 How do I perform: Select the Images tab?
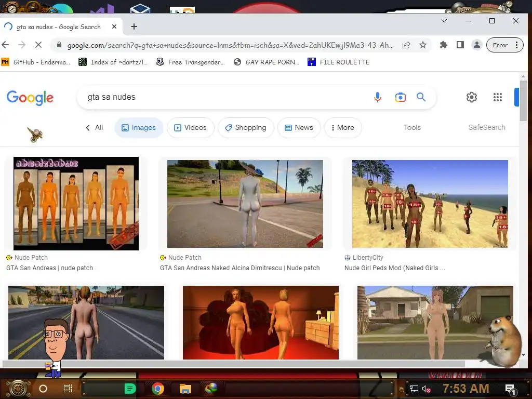pyautogui.click(x=139, y=128)
